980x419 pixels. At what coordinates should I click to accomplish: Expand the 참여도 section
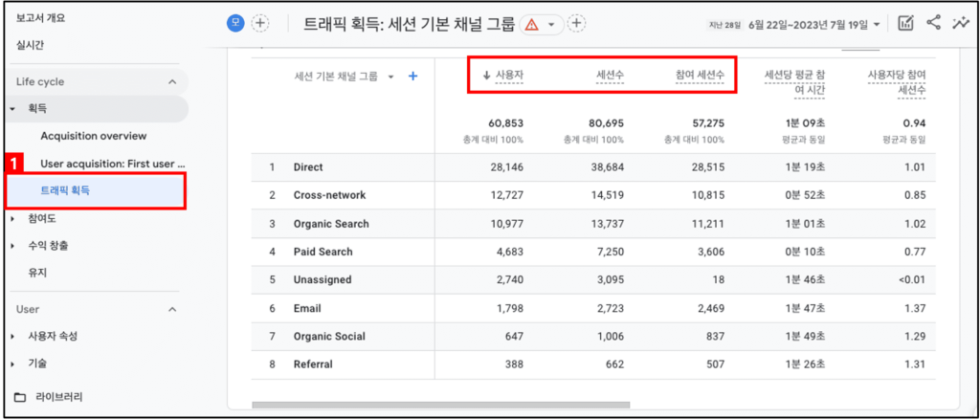coord(13,218)
